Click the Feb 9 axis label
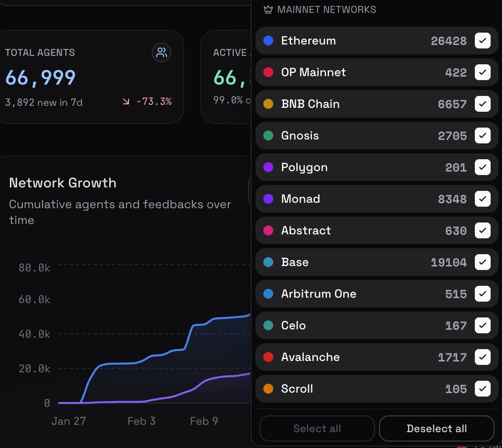 pos(204,421)
